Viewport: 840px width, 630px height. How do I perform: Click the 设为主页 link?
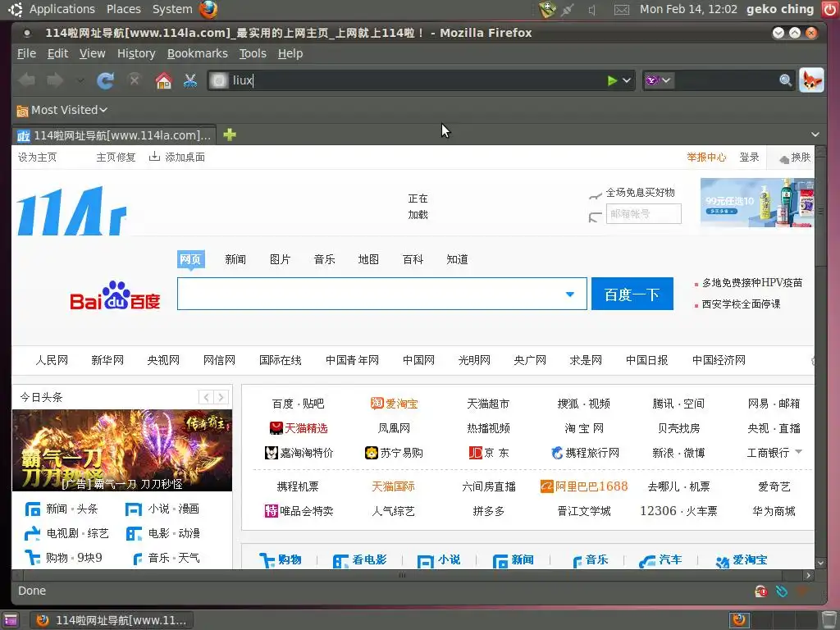37,157
